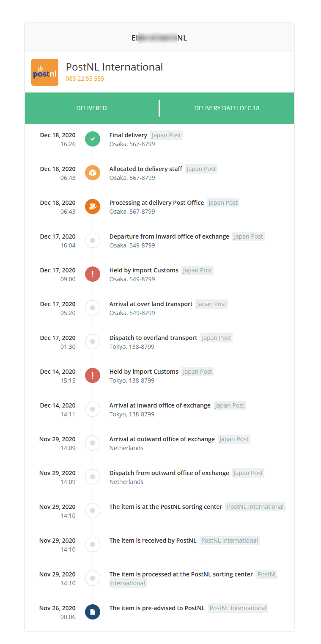Click the PostNL International carrier name

pyautogui.click(x=114, y=67)
